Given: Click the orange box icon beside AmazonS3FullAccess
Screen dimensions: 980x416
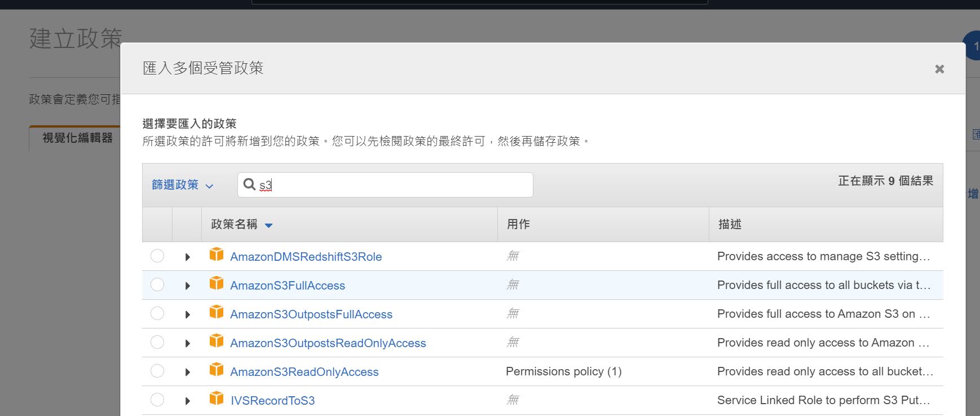Looking at the screenshot, I should (217, 283).
